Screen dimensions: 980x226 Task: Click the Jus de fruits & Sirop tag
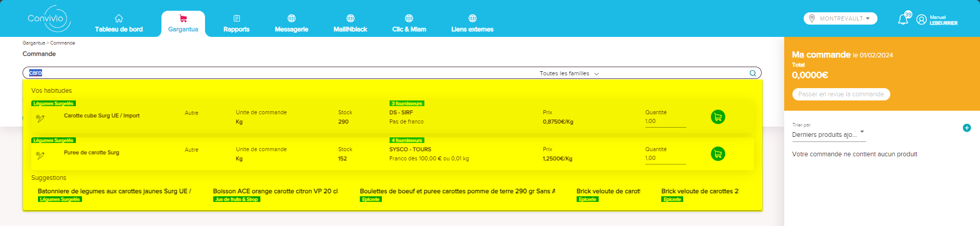point(236,199)
